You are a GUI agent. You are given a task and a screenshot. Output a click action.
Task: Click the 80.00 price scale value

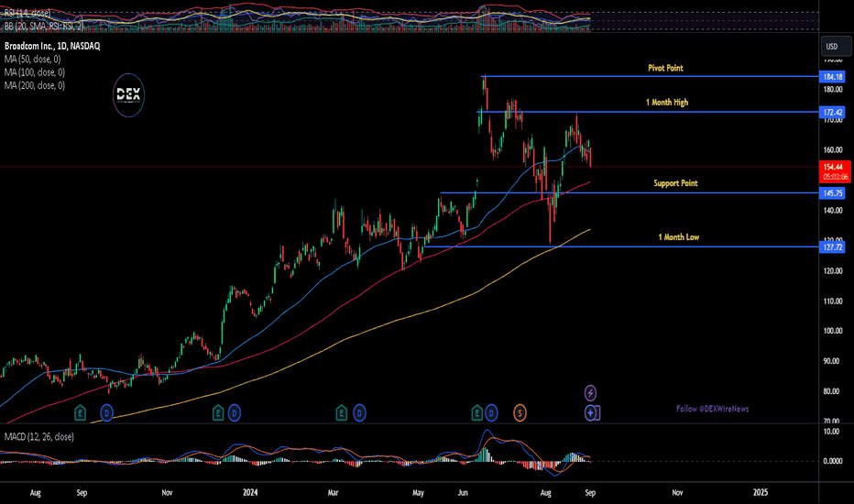point(833,391)
